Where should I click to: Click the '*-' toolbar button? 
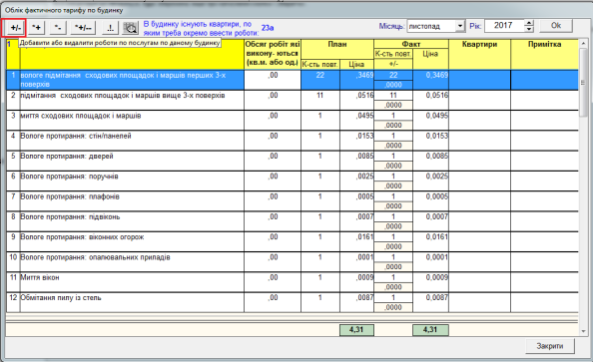pos(58,28)
